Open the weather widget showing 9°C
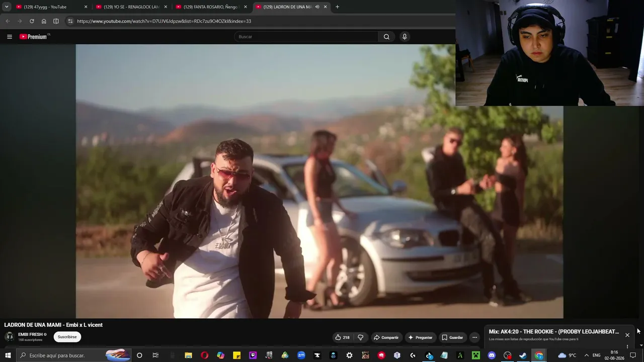The width and height of the screenshot is (644, 362). coord(567,355)
